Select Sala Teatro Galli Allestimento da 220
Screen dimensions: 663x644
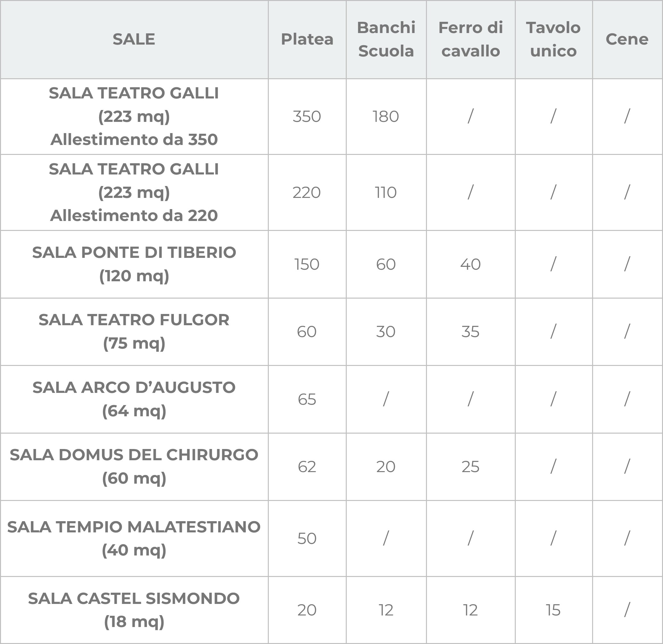point(134,192)
